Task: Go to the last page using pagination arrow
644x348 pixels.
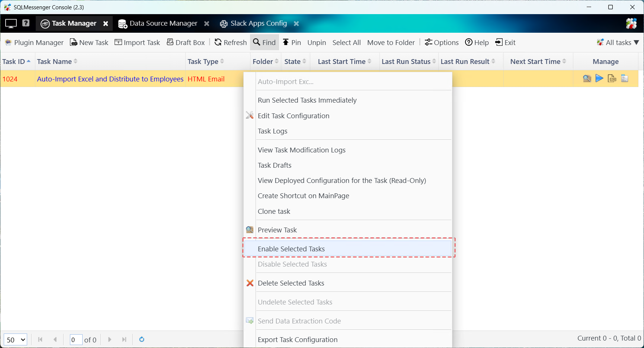Action: [x=124, y=339]
